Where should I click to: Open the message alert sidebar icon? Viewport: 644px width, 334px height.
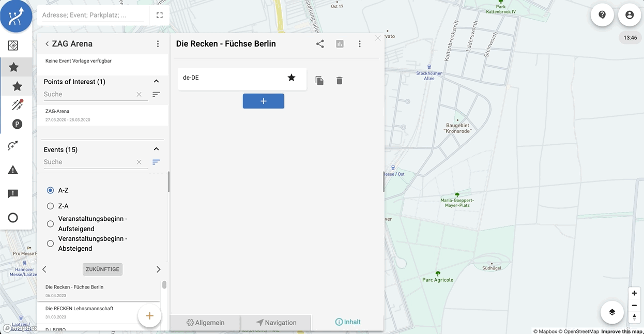pos(13,194)
